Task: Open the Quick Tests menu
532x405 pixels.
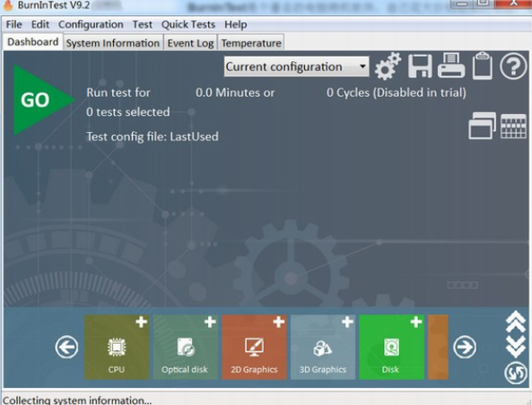Action: 188,24
